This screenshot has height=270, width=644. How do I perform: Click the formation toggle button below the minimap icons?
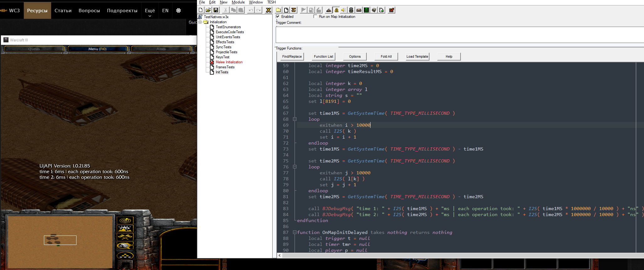[x=125, y=256]
